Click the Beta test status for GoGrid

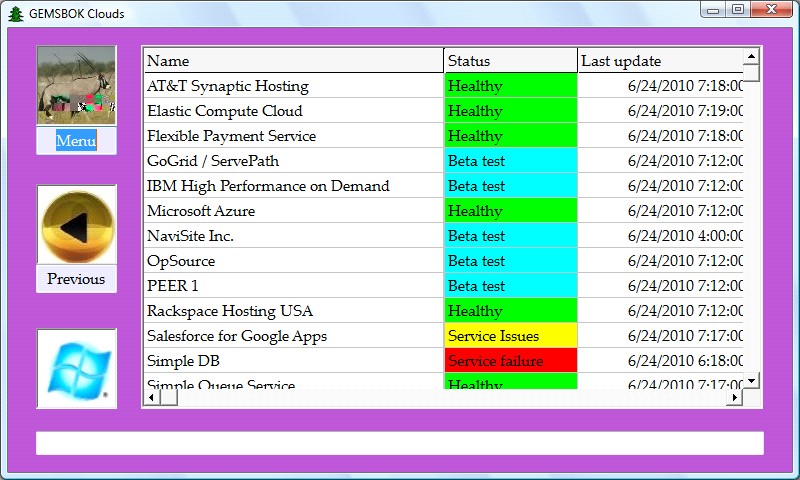(510, 161)
